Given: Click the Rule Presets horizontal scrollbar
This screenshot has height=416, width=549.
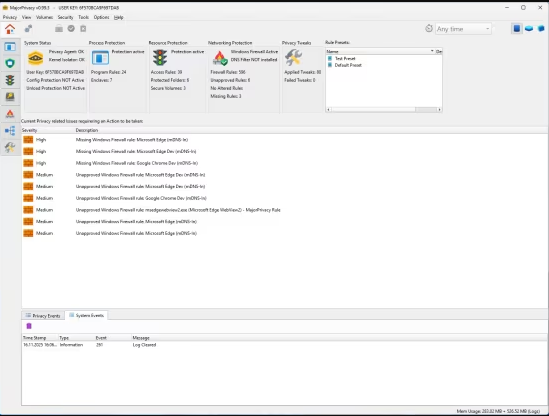Looking at the screenshot, I should [384, 110].
